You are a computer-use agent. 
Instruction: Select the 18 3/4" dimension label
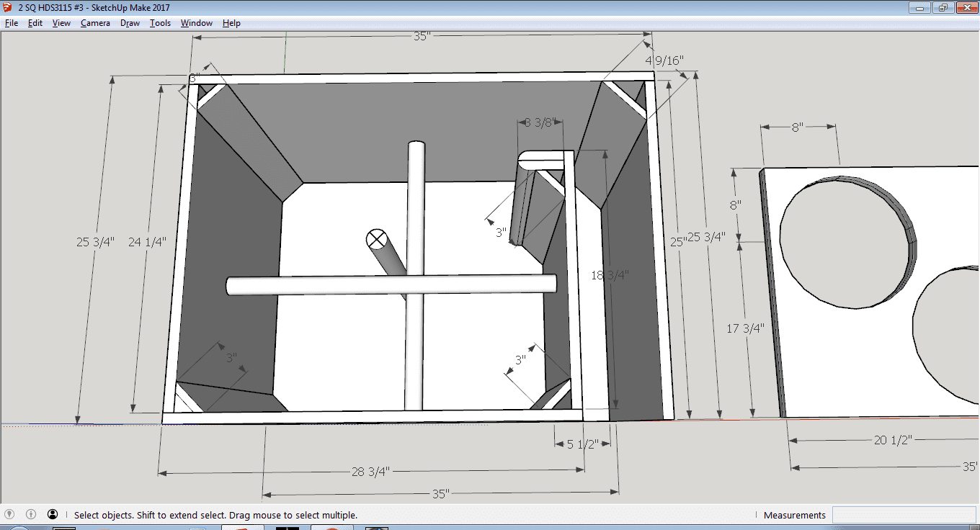coord(610,274)
